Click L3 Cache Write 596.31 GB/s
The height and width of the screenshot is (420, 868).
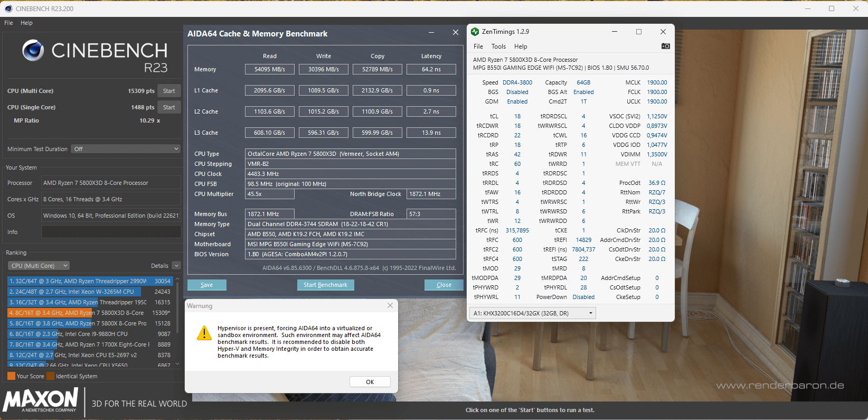(x=324, y=133)
